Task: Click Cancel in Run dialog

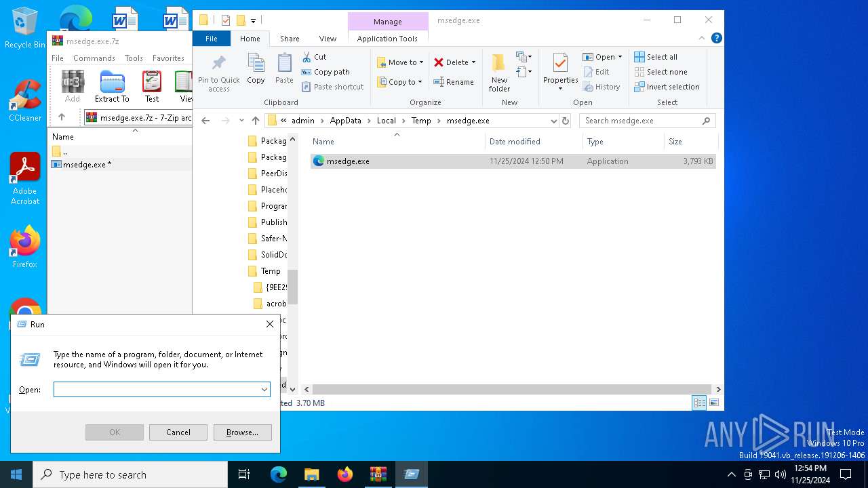Action: coord(178,432)
